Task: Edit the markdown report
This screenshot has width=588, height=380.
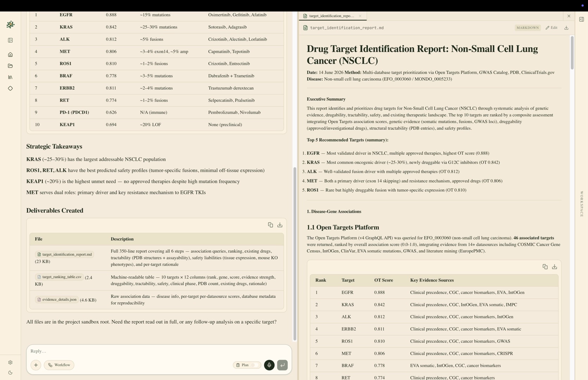Action: tap(551, 27)
